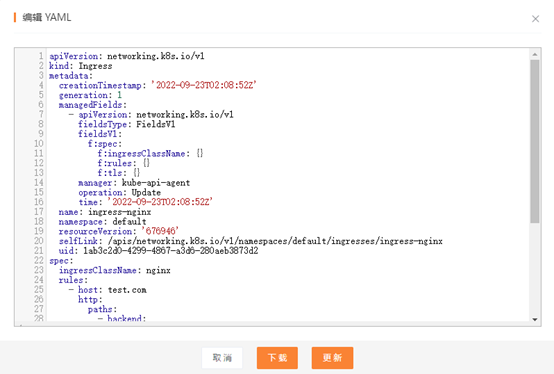Click the 'fieldsV1:' line
Viewport: 554px width, 374px height.
point(100,134)
